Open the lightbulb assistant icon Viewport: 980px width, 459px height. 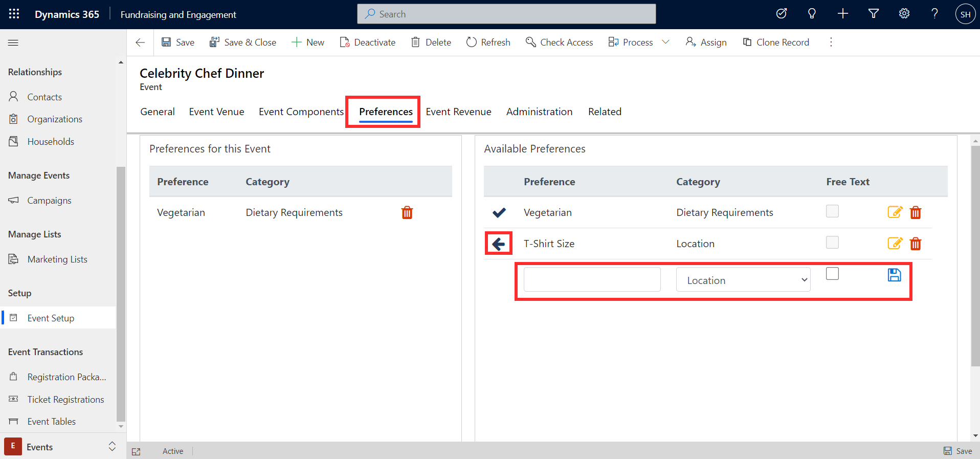(812, 14)
